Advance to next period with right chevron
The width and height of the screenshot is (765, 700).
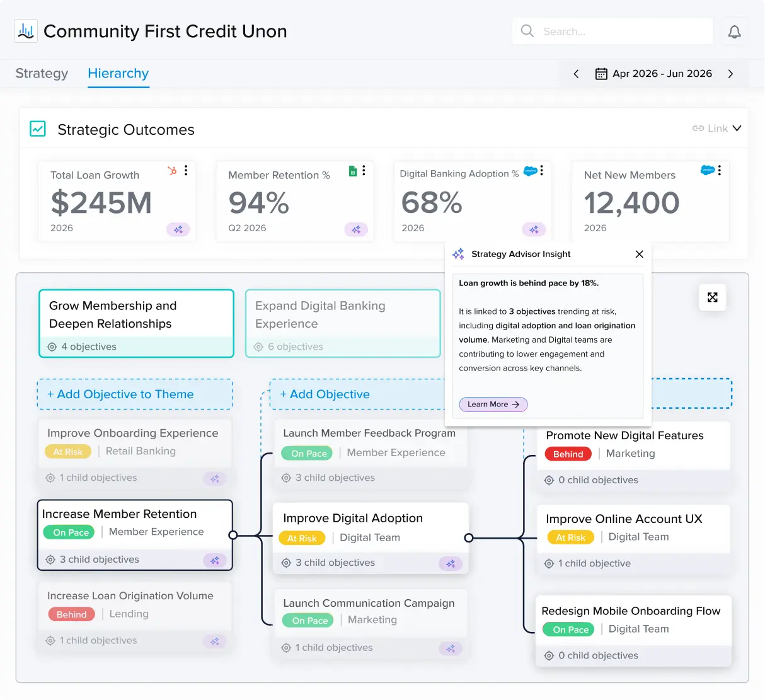click(730, 74)
